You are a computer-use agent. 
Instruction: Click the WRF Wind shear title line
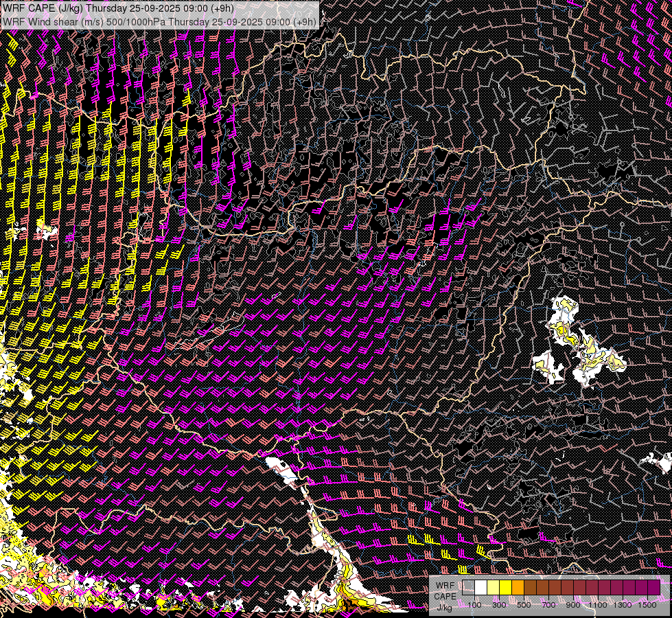pos(159,21)
